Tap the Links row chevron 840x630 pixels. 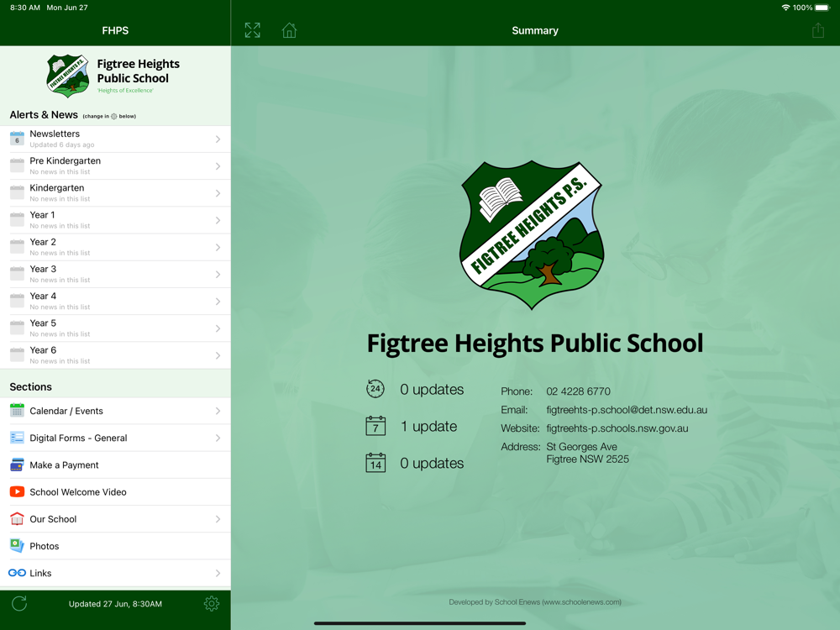pos(218,573)
